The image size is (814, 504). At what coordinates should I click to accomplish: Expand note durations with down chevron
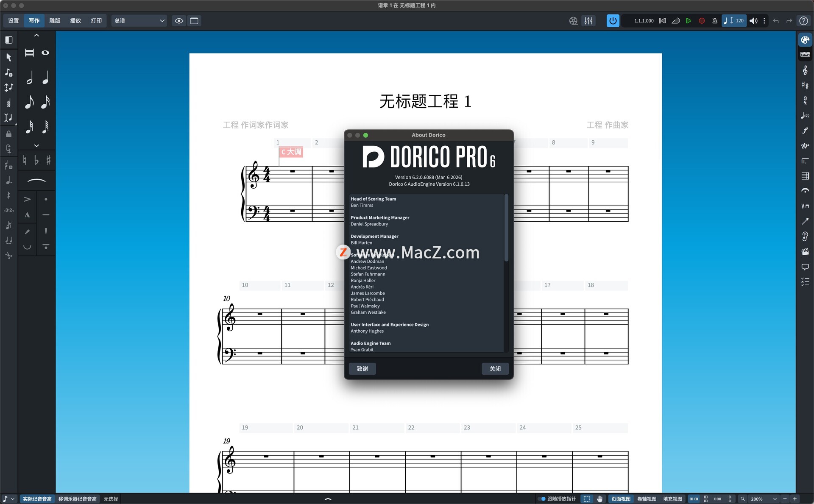(36, 145)
